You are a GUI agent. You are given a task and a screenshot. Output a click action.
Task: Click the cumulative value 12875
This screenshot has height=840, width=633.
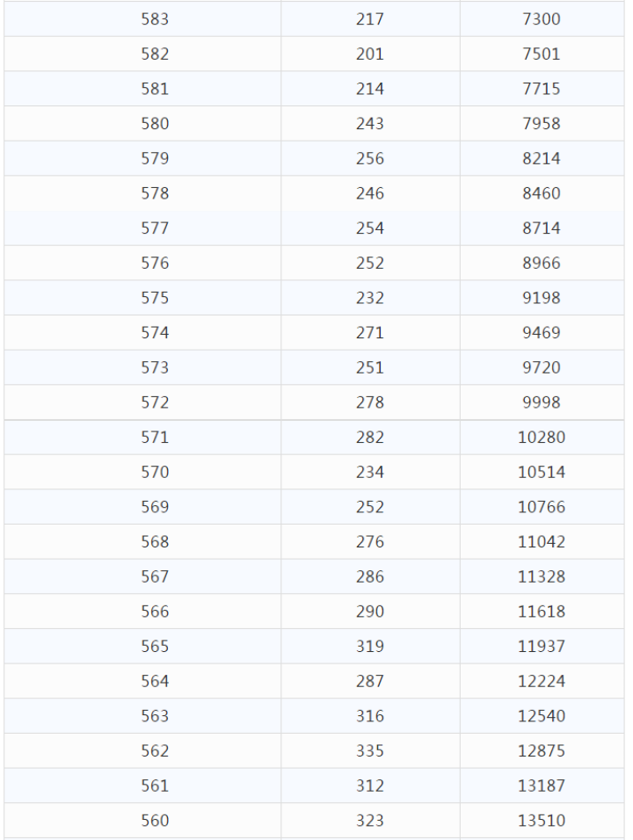tap(542, 750)
